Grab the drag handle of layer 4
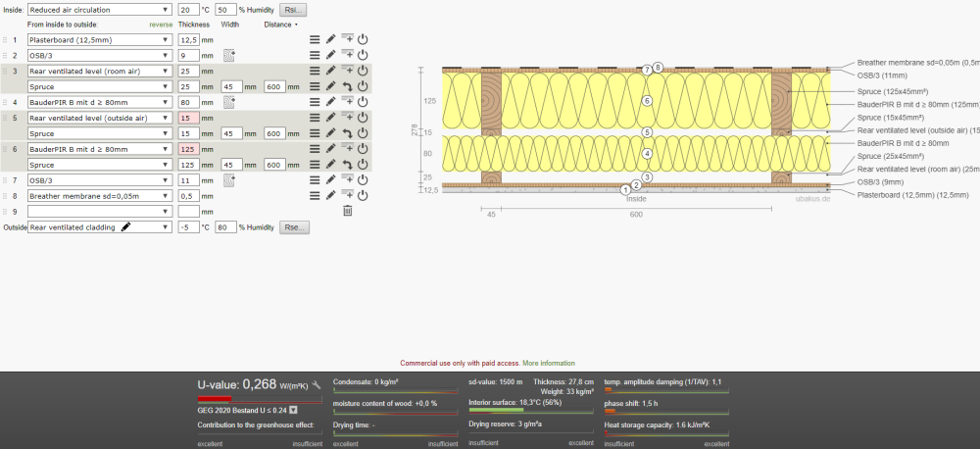 [5, 102]
